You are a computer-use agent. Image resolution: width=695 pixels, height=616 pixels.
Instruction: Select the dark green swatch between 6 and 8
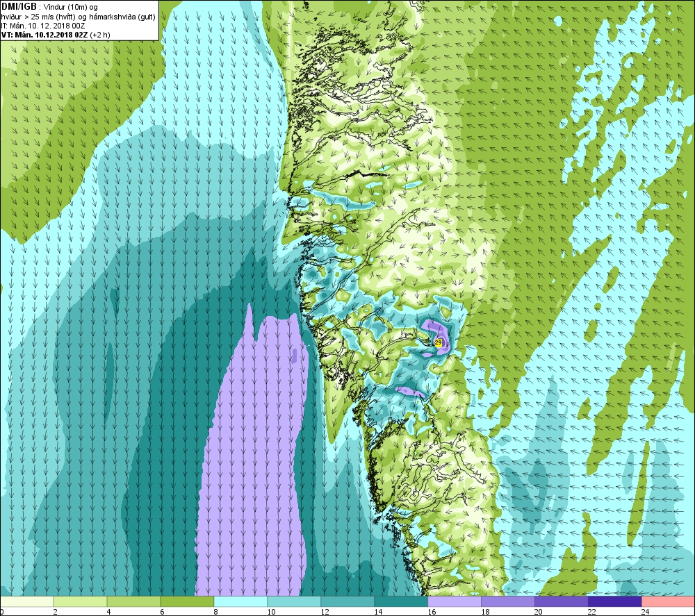click(187, 601)
